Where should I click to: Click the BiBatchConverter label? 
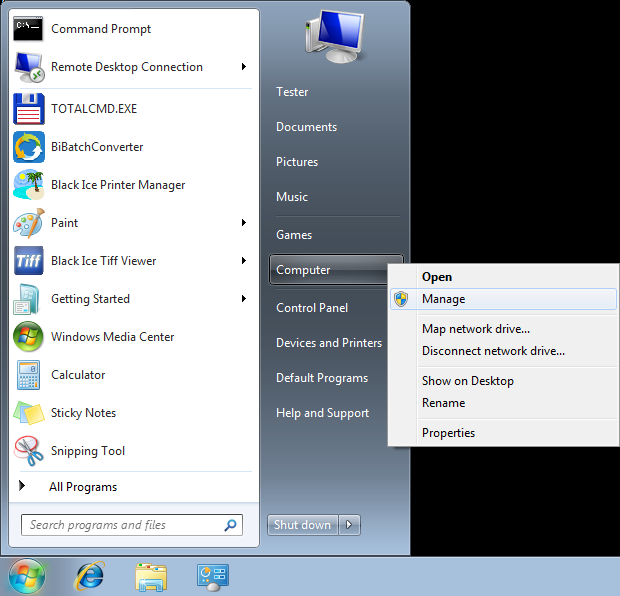tap(97, 147)
